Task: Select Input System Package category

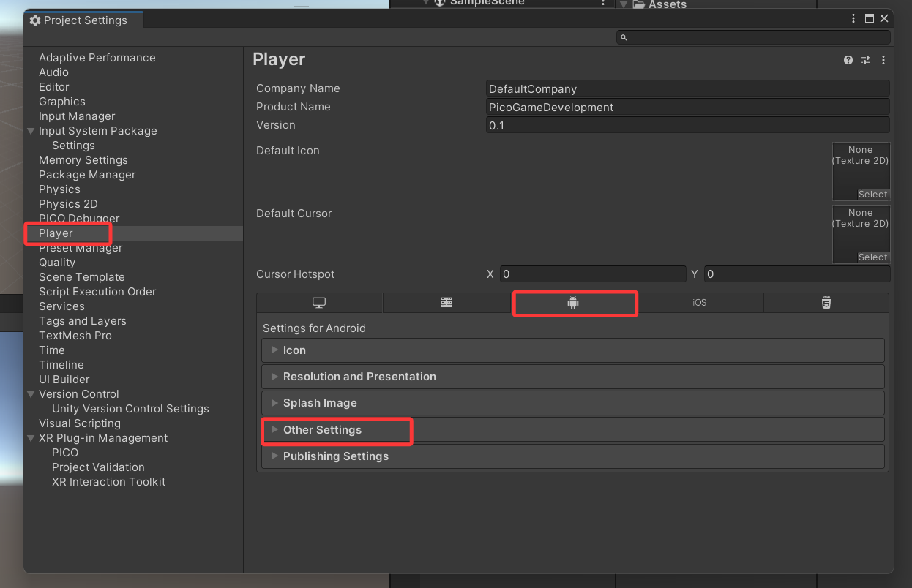Action: click(x=97, y=131)
